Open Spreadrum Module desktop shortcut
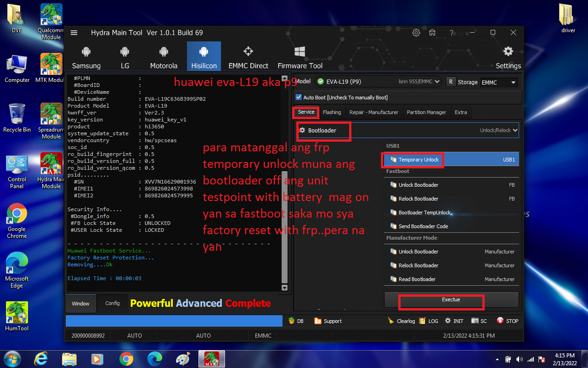This screenshot has height=368, width=588. (51, 121)
